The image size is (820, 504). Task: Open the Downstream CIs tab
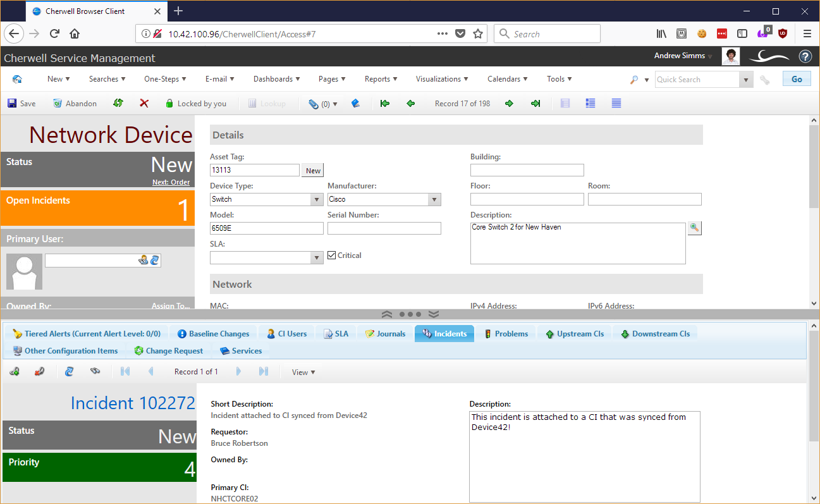pos(656,334)
